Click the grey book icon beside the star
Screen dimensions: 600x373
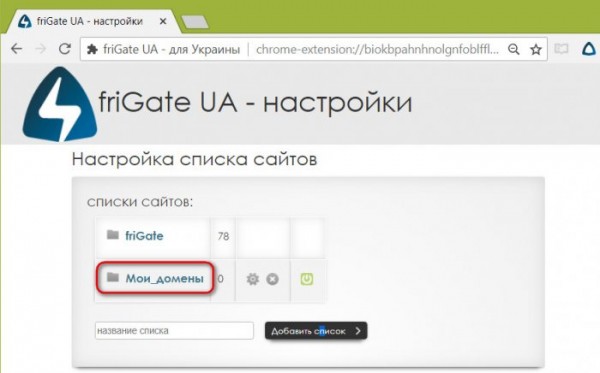(561, 49)
